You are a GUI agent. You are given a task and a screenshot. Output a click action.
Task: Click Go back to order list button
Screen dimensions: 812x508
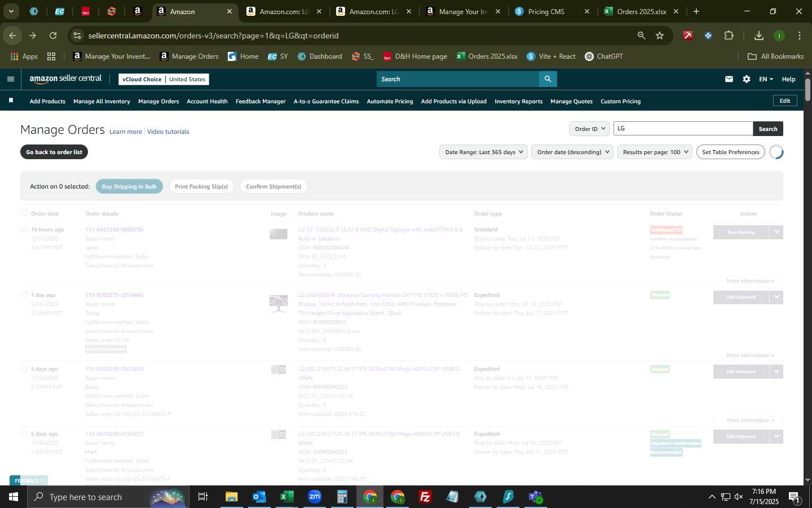(x=54, y=152)
